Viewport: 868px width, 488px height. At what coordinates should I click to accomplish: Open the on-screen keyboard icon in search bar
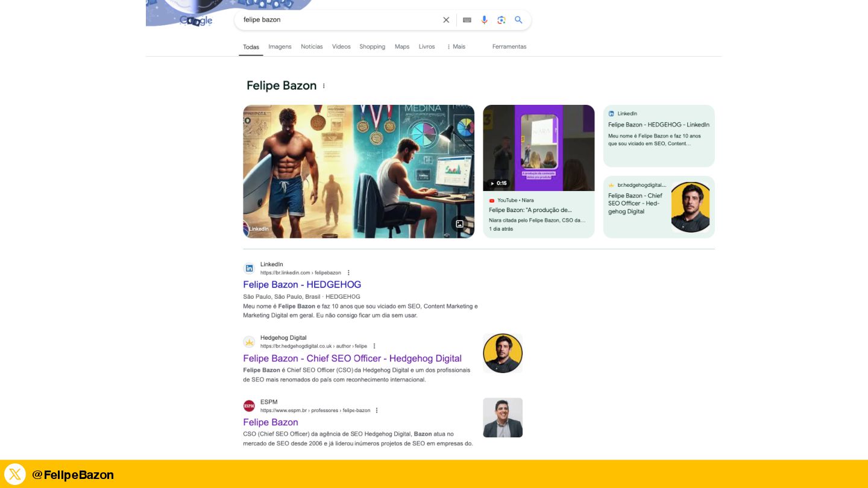pyautogui.click(x=467, y=20)
